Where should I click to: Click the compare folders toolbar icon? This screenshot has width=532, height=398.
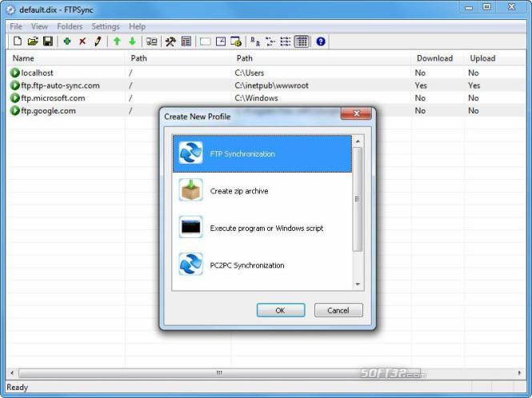(x=152, y=42)
